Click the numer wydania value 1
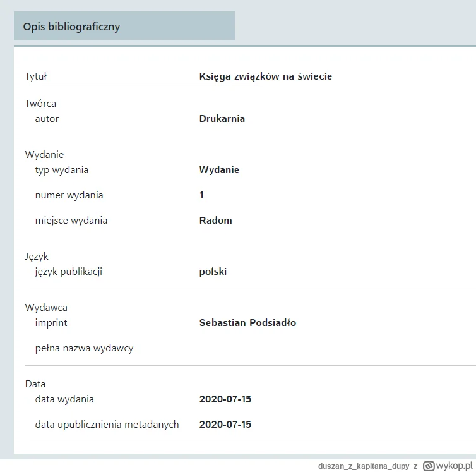Image resolution: width=476 pixels, height=472 pixels. pos(201,195)
